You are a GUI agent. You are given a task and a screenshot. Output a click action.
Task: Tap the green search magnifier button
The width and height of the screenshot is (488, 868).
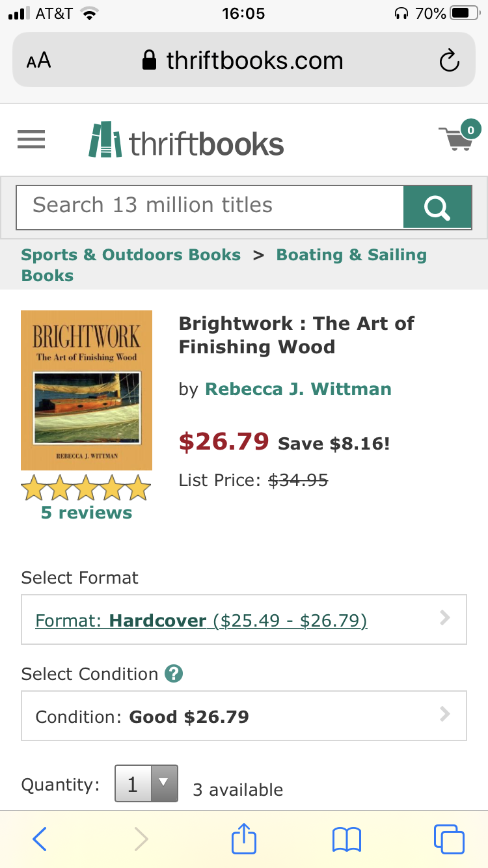coord(437,207)
